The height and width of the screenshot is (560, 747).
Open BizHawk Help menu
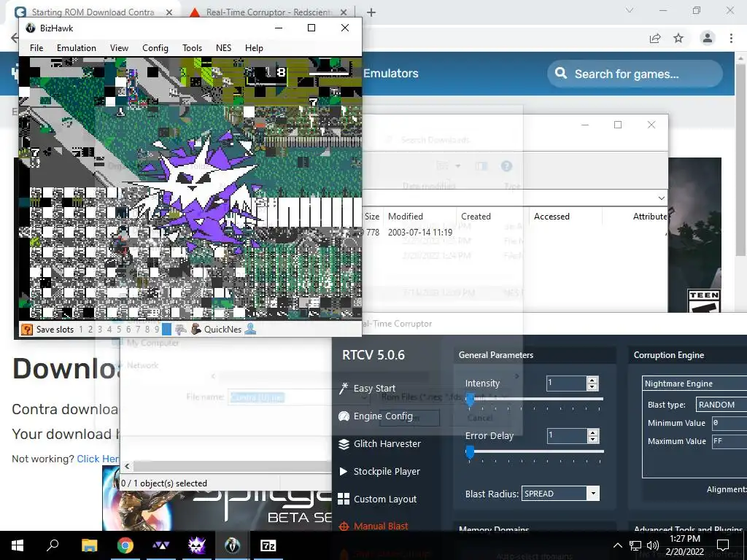[x=254, y=47]
